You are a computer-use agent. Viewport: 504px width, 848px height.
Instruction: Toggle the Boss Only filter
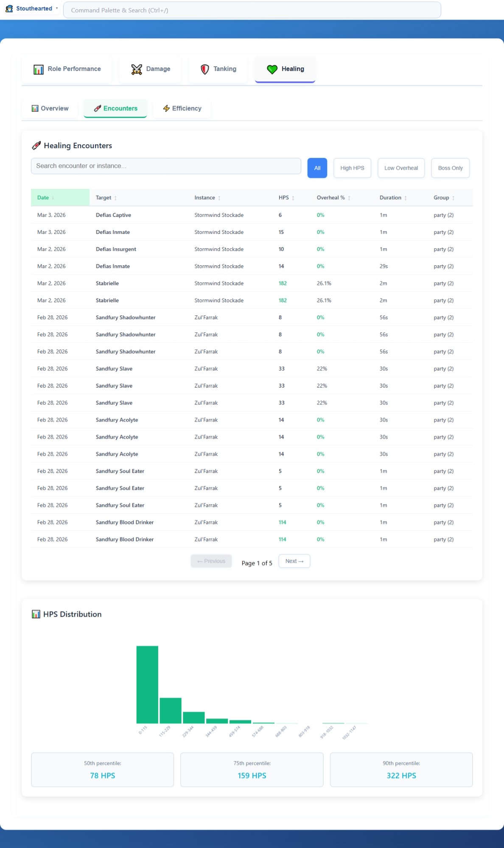[x=450, y=168]
